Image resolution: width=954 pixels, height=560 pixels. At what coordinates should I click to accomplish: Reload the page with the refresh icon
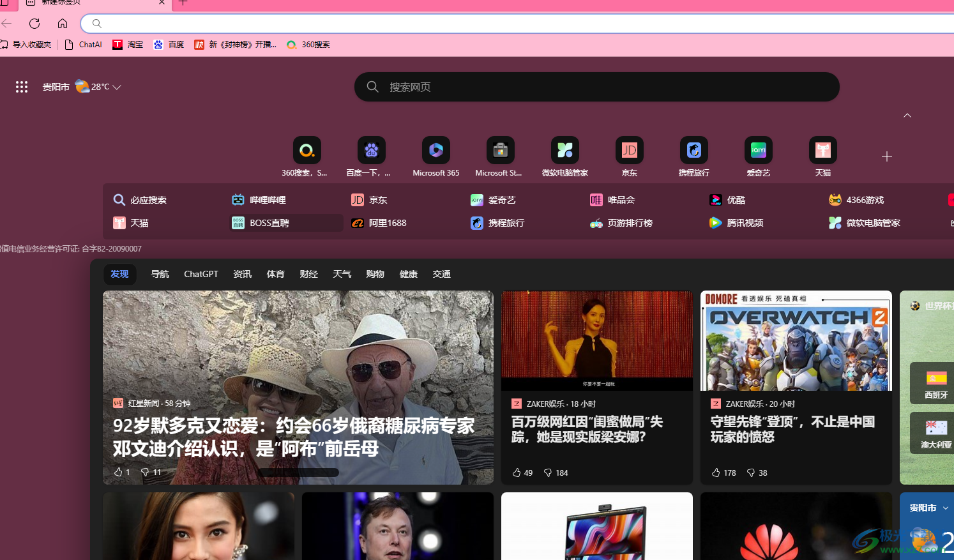(x=34, y=24)
